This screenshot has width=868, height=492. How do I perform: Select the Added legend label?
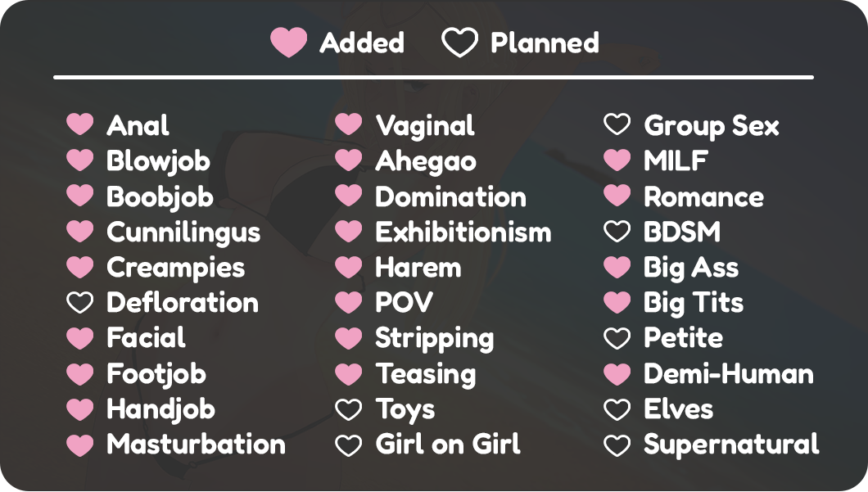coord(361,43)
